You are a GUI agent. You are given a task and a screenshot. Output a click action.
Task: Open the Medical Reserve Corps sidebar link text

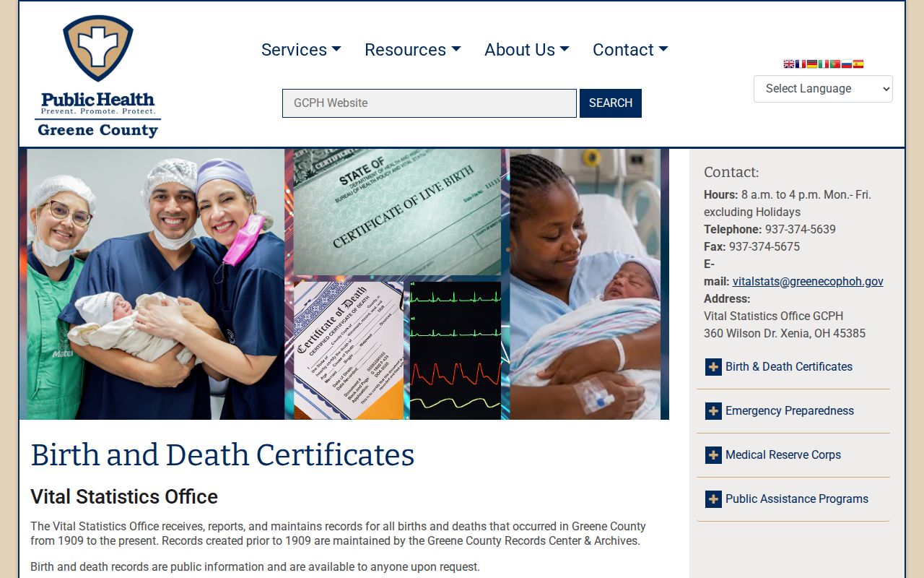tap(783, 455)
